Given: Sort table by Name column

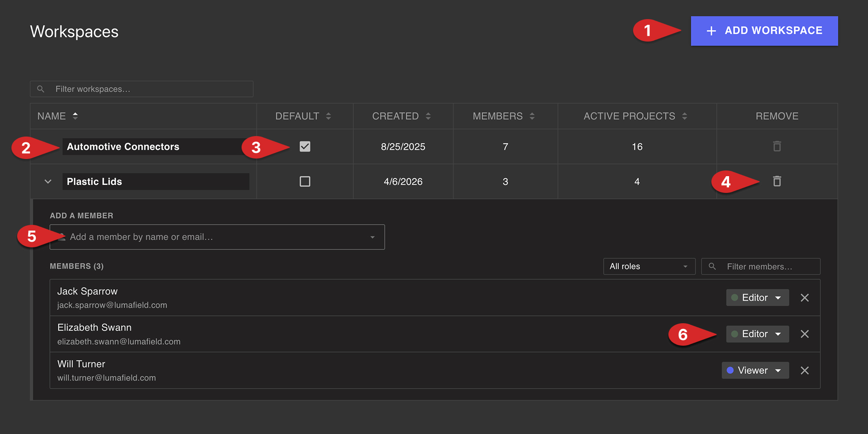Looking at the screenshot, I should point(57,116).
